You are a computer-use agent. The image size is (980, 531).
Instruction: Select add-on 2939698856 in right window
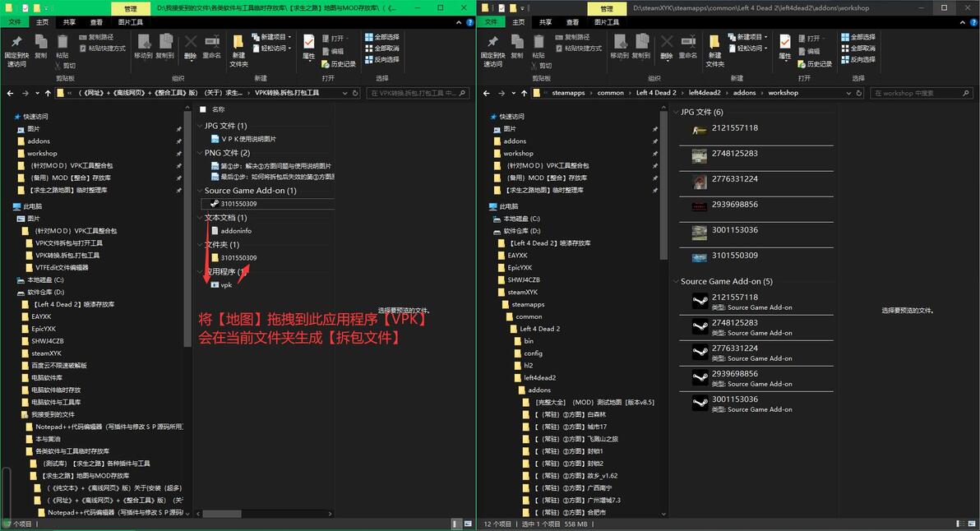(x=756, y=378)
